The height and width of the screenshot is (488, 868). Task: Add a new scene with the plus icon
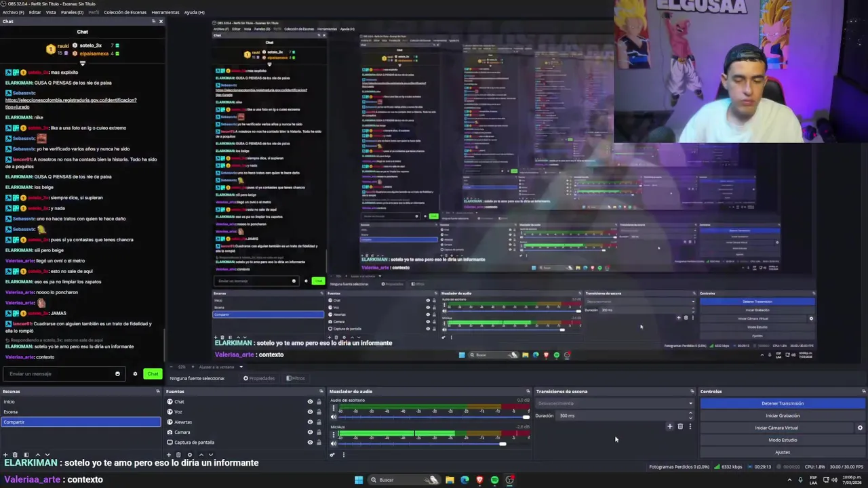coord(5,455)
